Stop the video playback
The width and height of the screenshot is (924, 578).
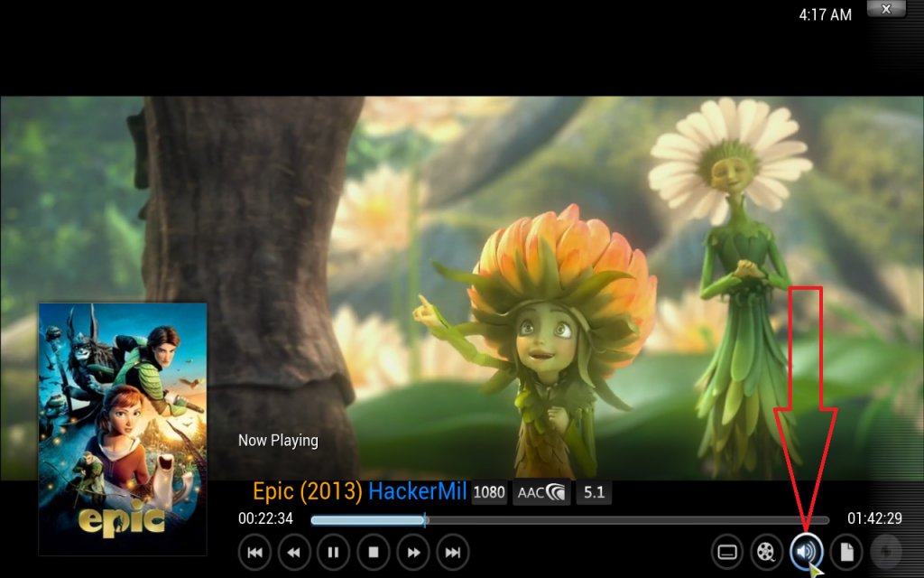click(x=374, y=553)
